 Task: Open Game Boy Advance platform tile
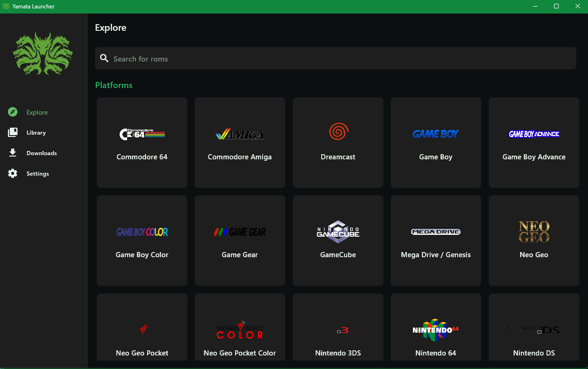tap(534, 143)
